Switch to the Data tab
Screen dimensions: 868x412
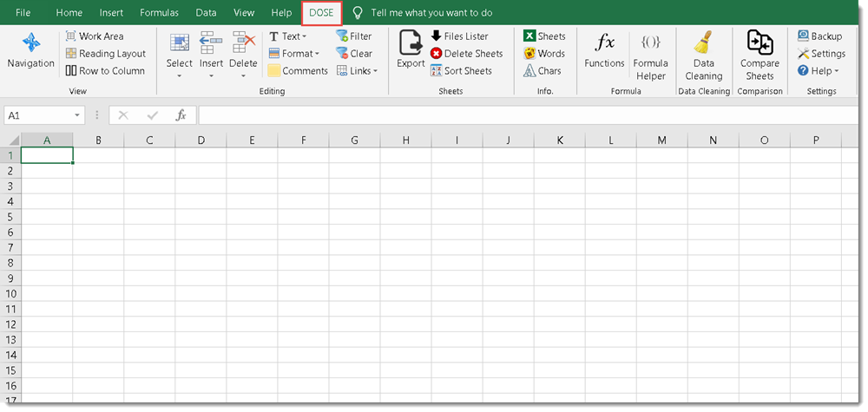206,12
